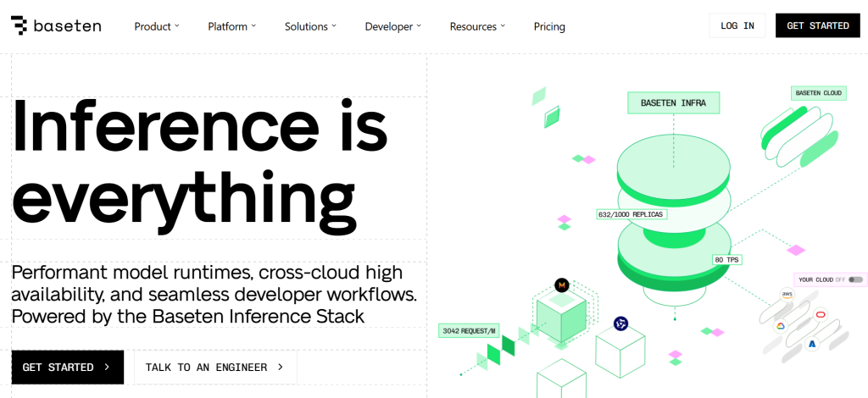Screen dimensions: 868x398
Task: Click the BASETEN CLOUD label
Action: (x=818, y=93)
